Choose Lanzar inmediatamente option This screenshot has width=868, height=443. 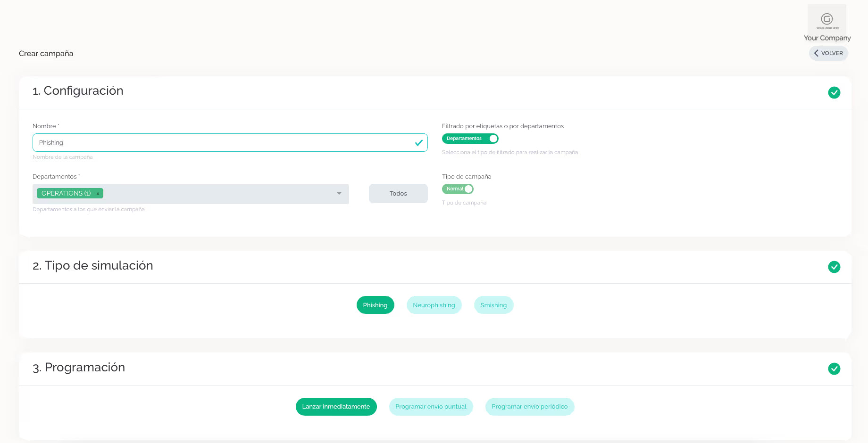(336, 407)
